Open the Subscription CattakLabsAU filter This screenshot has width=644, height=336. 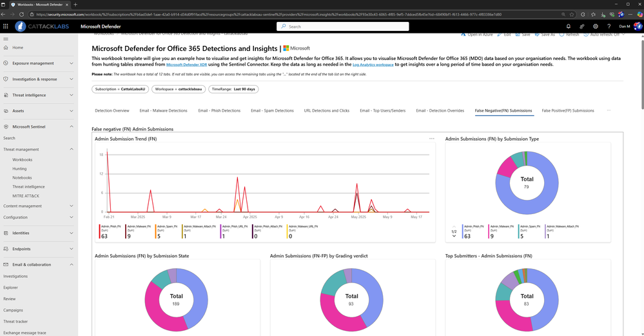coord(120,89)
